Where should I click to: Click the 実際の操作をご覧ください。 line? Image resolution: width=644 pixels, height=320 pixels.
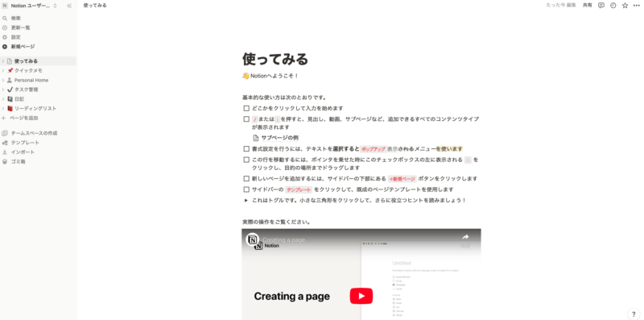pos(276,222)
